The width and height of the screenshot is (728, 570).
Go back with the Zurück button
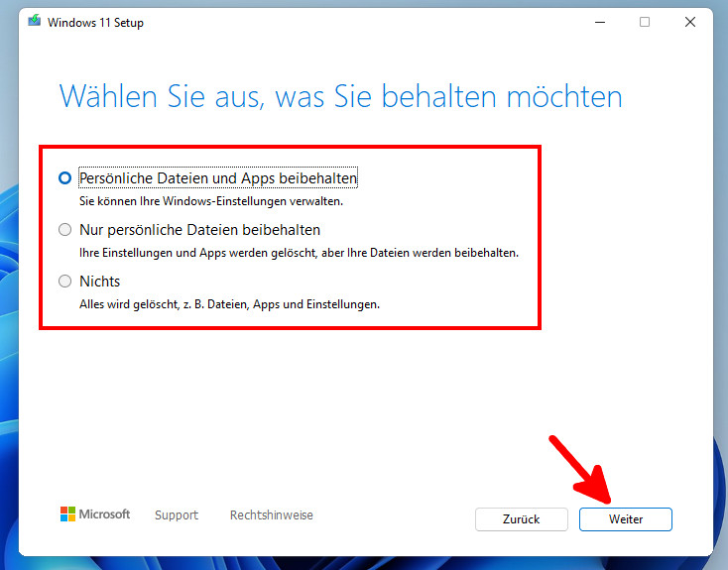pos(522,518)
